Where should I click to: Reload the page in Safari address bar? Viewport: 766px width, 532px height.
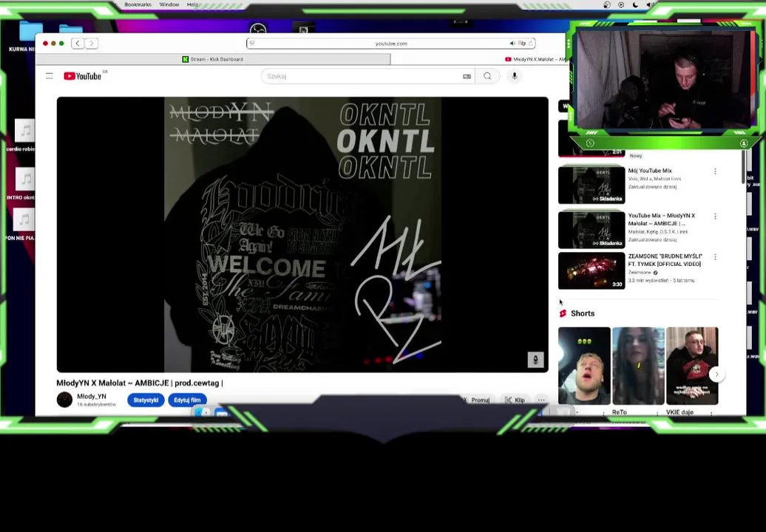pyautogui.click(x=531, y=44)
